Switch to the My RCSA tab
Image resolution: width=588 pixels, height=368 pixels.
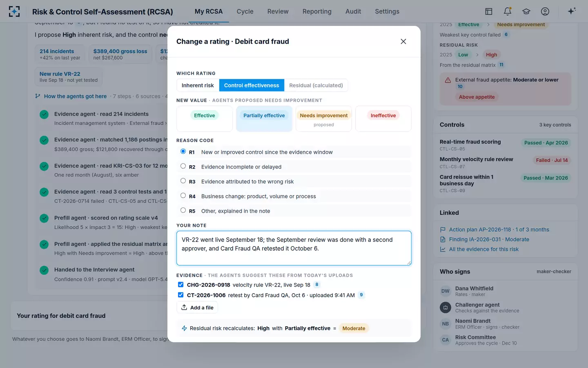pyautogui.click(x=209, y=11)
